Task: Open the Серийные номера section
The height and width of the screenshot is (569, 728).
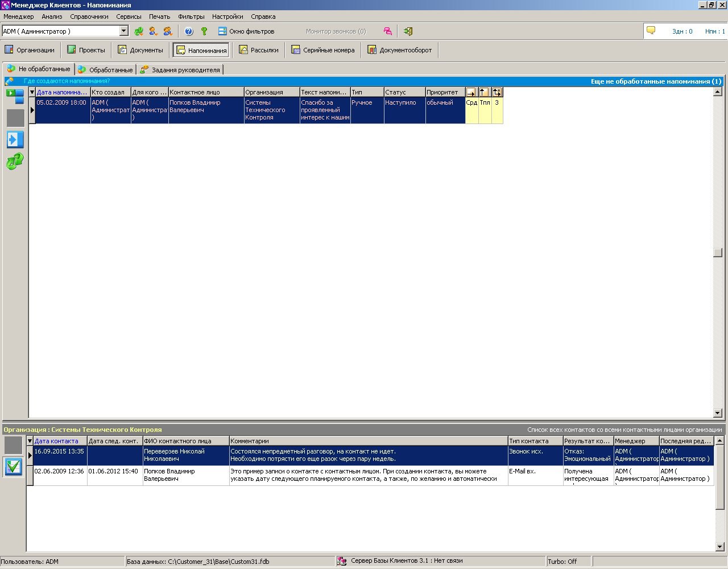Action: (323, 50)
